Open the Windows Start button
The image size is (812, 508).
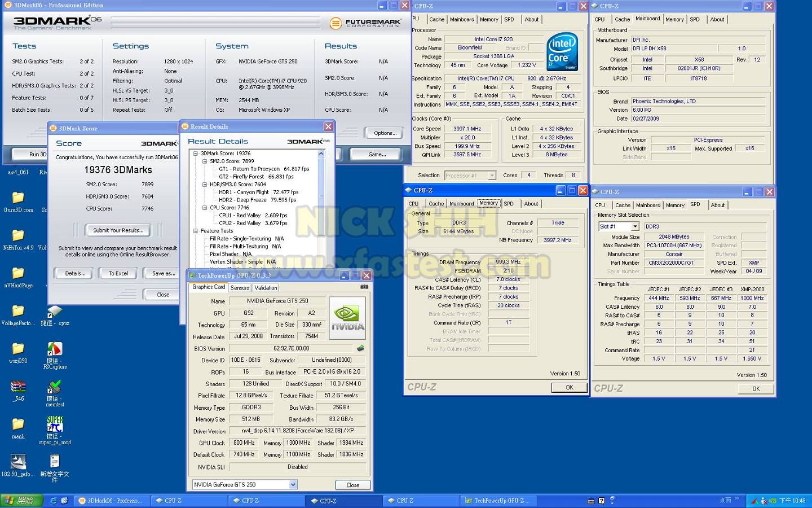[20, 500]
